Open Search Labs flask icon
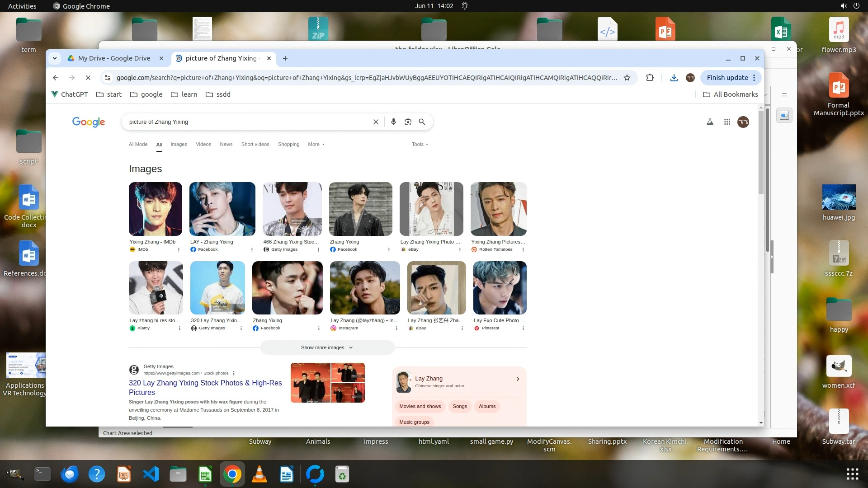Image resolution: width=868 pixels, height=488 pixels. (x=710, y=122)
